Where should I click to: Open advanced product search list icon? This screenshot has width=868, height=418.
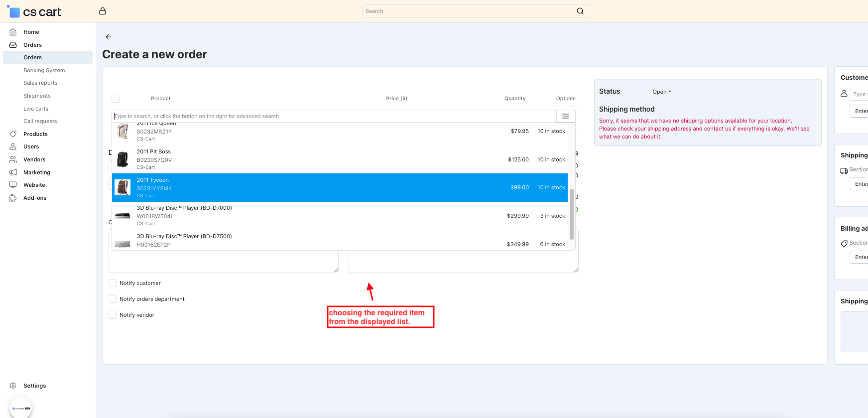[565, 116]
